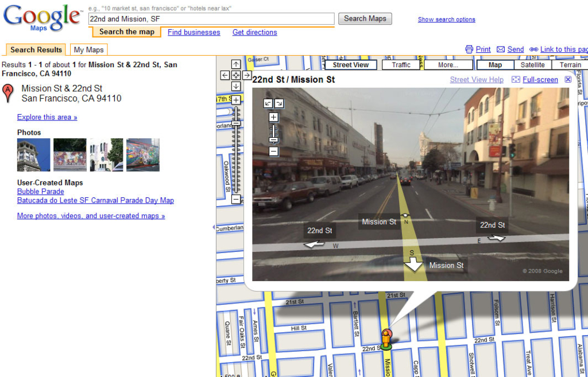Open the More... layers dropdown
588x377 pixels.
click(448, 65)
